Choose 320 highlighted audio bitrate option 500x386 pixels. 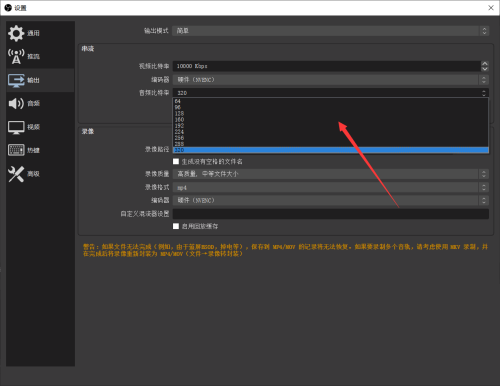(331, 150)
